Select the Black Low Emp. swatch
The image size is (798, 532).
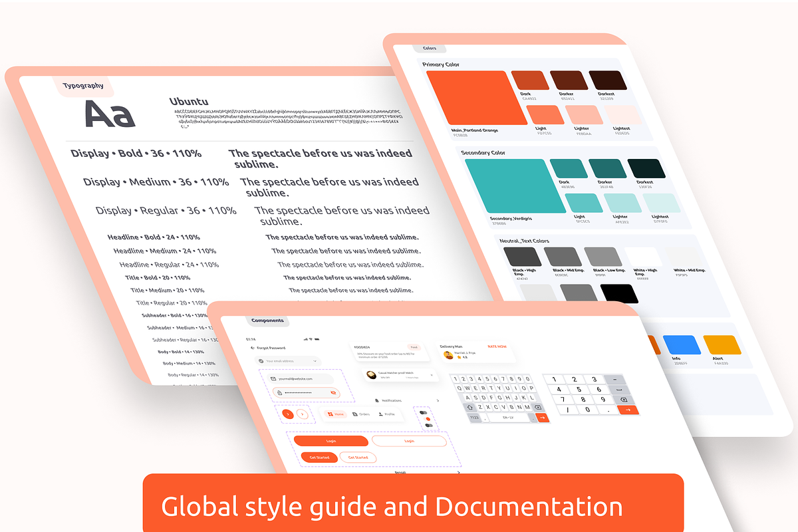603,257
